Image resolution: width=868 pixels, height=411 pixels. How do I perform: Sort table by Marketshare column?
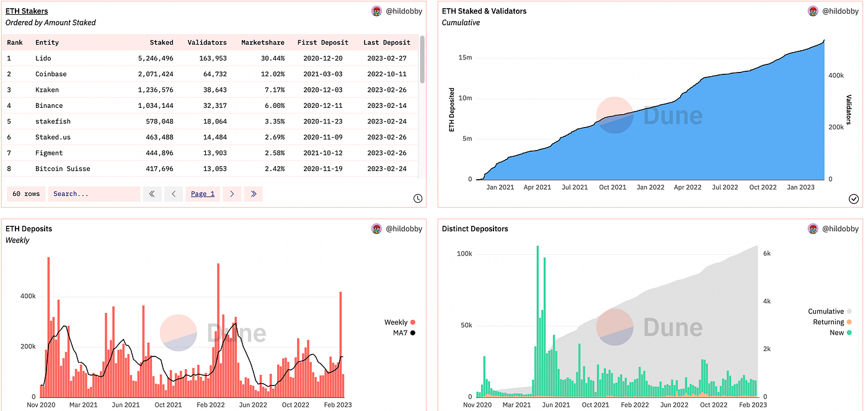(263, 43)
